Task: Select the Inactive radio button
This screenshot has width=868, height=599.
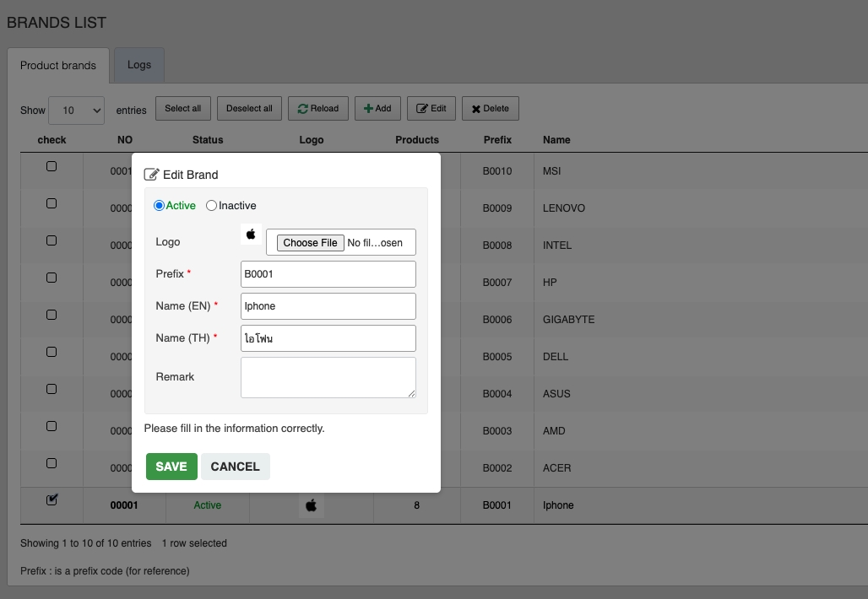Action: pos(212,205)
